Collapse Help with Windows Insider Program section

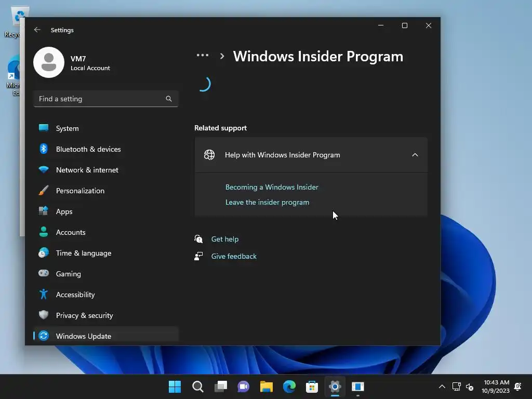coord(311,155)
